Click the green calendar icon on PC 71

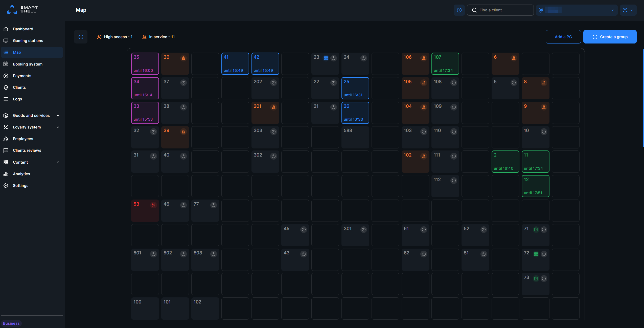pos(536,230)
